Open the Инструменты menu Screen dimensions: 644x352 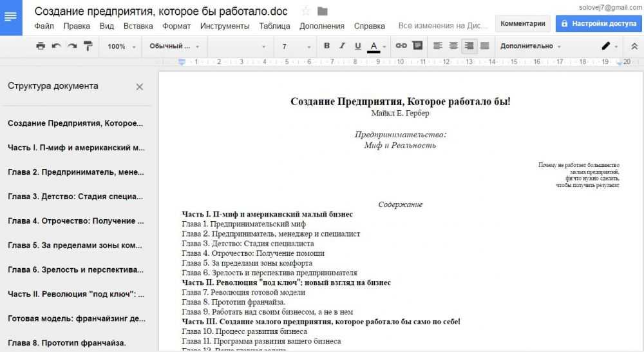(x=225, y=26)
